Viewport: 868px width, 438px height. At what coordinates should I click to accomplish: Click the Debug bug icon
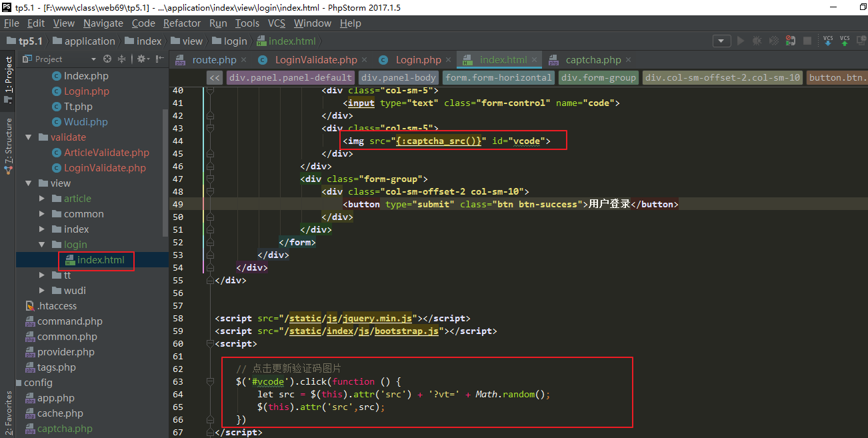tap(756, 41)
